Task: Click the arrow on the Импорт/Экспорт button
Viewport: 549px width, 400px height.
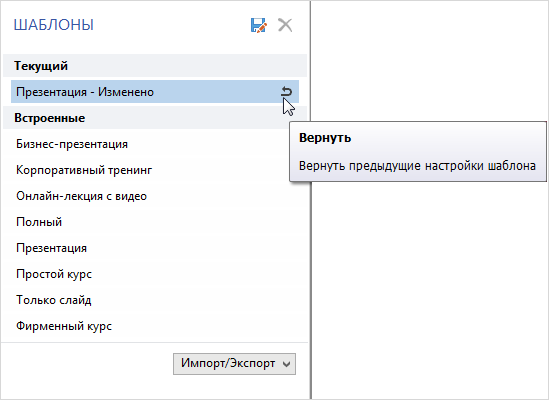Action: (x=286, y=364)
